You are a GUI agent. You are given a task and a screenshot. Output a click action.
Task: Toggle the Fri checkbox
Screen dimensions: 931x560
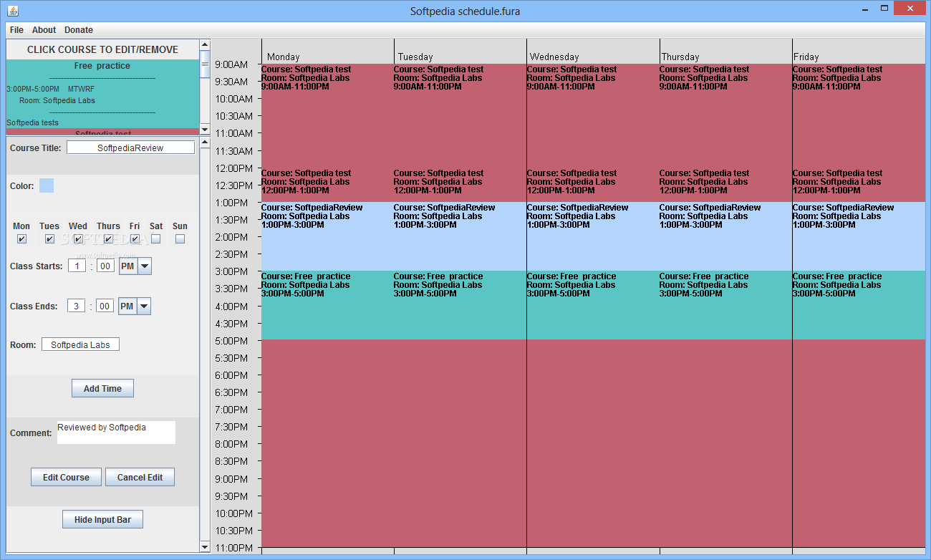135,239
